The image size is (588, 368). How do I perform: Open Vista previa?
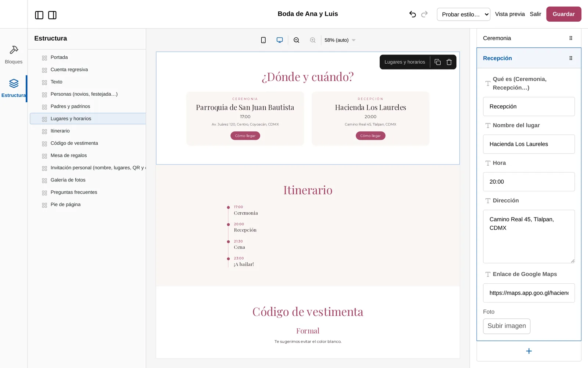click(510, 14)
